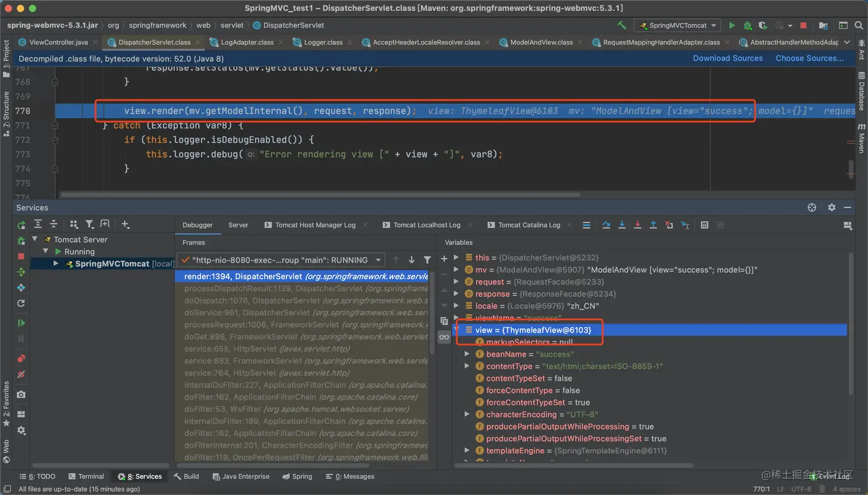Start debugging with the bug icon
868x495 pixels.
coord(747,25)
